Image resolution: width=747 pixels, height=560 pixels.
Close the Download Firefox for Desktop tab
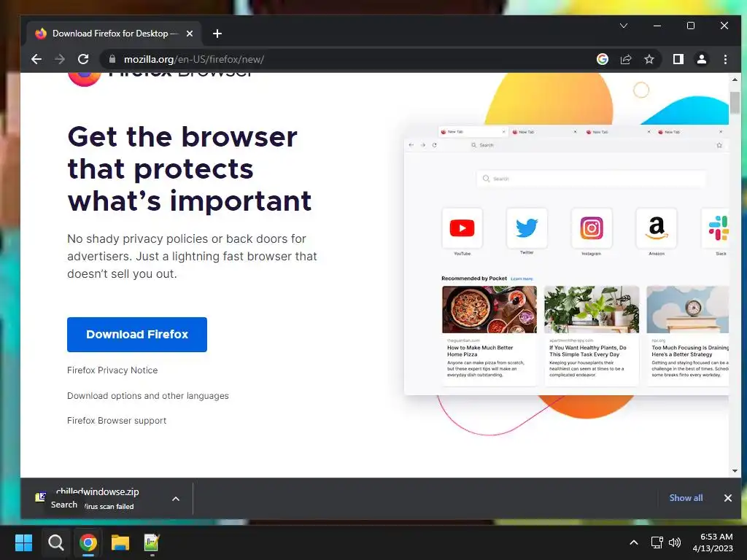pos(190,34)
